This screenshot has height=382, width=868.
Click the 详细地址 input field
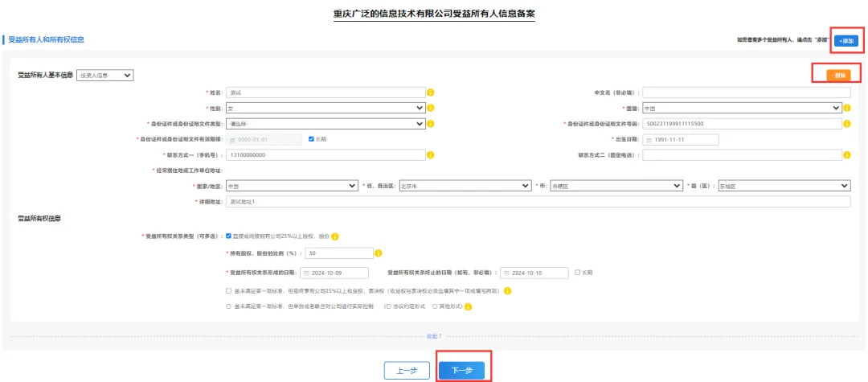538,202
